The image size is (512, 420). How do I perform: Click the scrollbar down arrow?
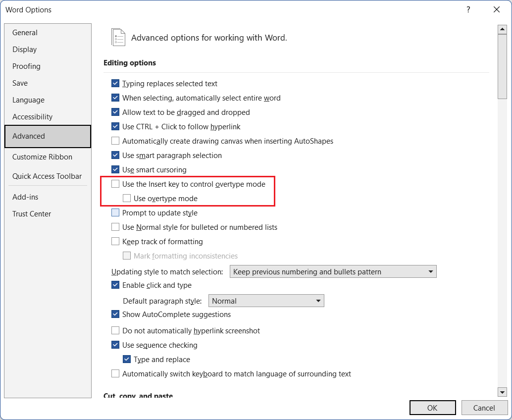(502, 392)
